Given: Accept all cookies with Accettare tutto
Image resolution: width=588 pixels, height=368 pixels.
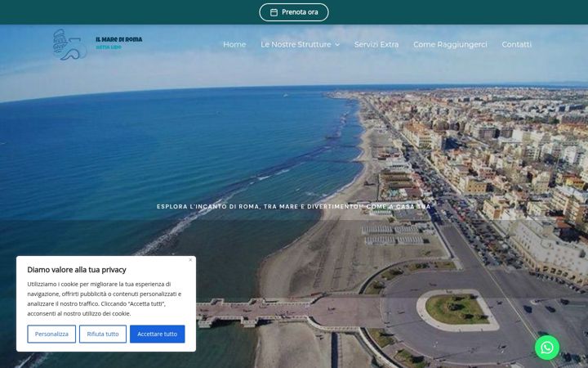Looking at the screenshot, I should [x=157, y=334].
